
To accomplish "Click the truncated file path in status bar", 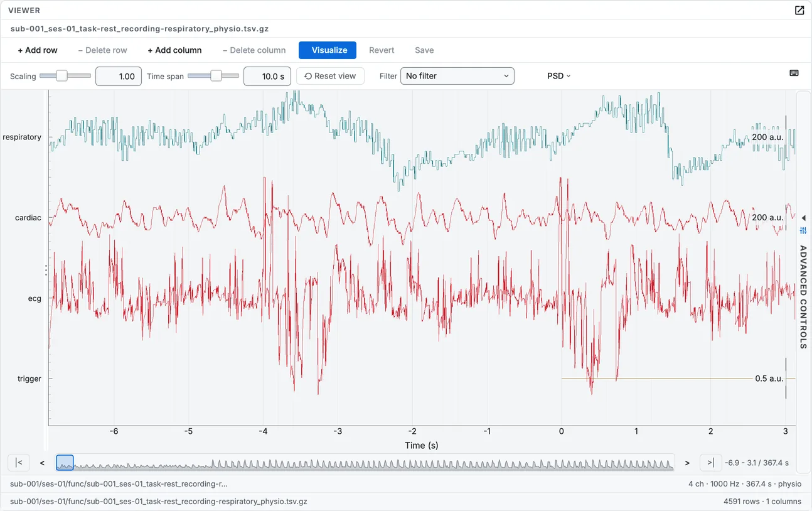I will 119,484.
